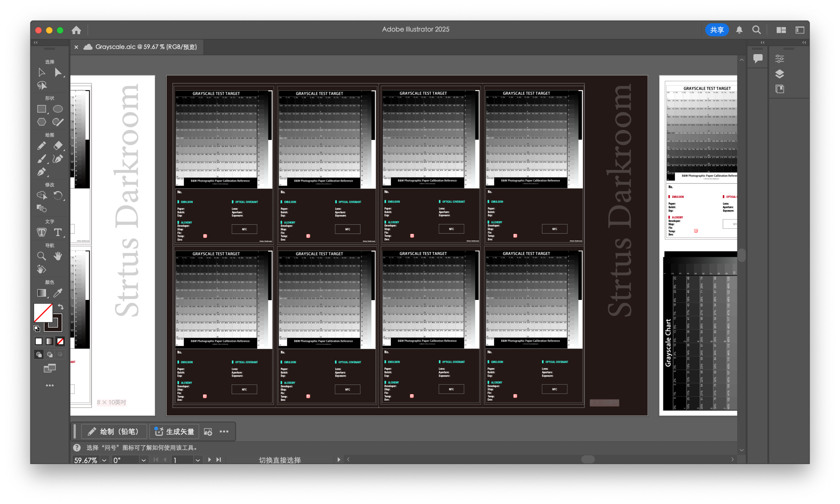Select the Hand pan tool

tap(58, 256)
